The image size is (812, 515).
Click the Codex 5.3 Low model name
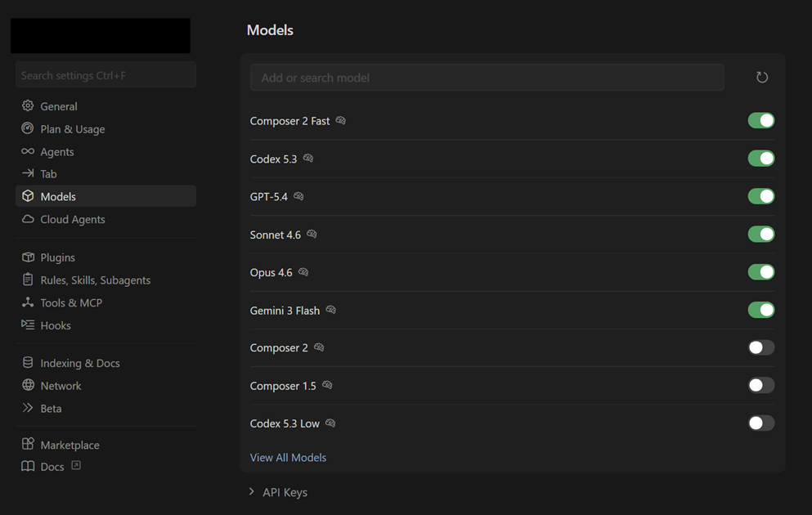285,423
